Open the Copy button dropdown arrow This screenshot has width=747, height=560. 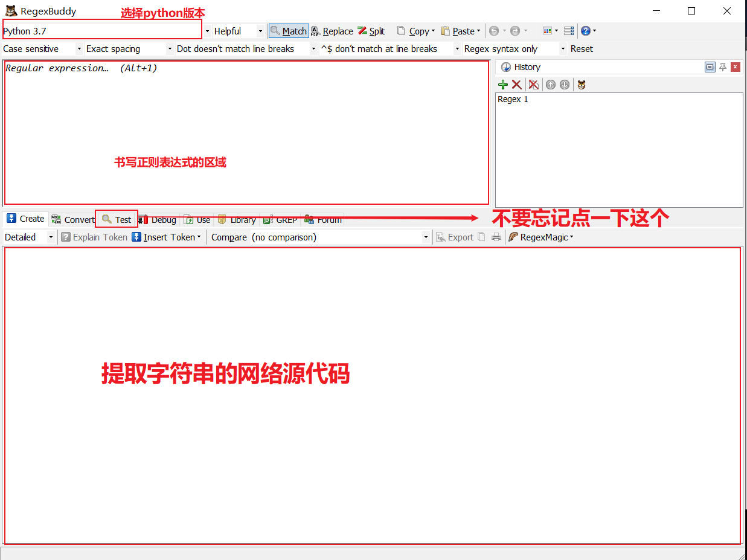[433, 31]
